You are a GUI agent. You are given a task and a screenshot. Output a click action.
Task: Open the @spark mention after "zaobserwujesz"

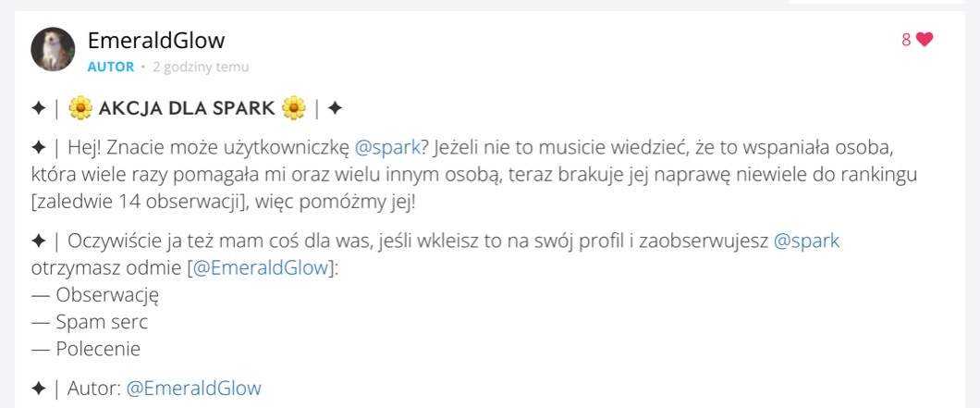[x=806, y=241]
